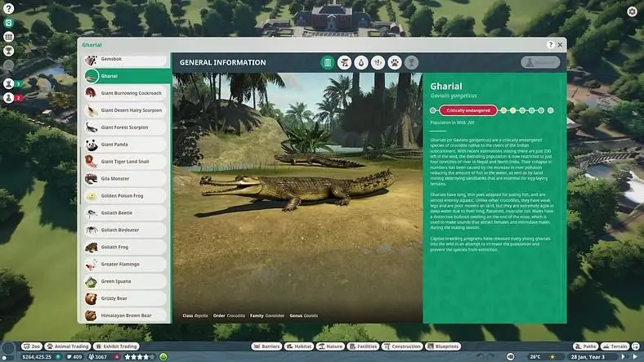Click the Giant Panda thumbnail icon
The image size is (644, 362).
pos(92,145)
